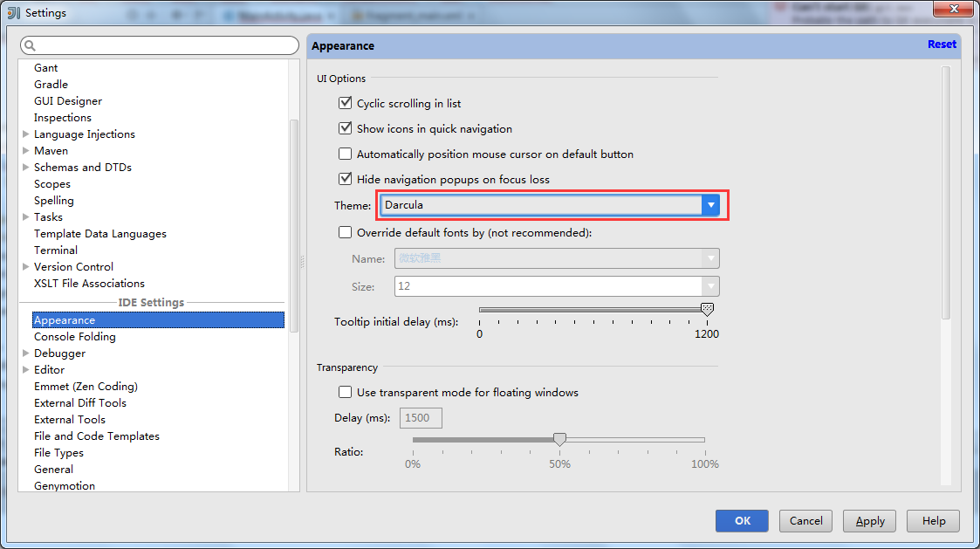Click the search magnifier icon
This screenshot has height=549, width=980.
coord(30,46)
